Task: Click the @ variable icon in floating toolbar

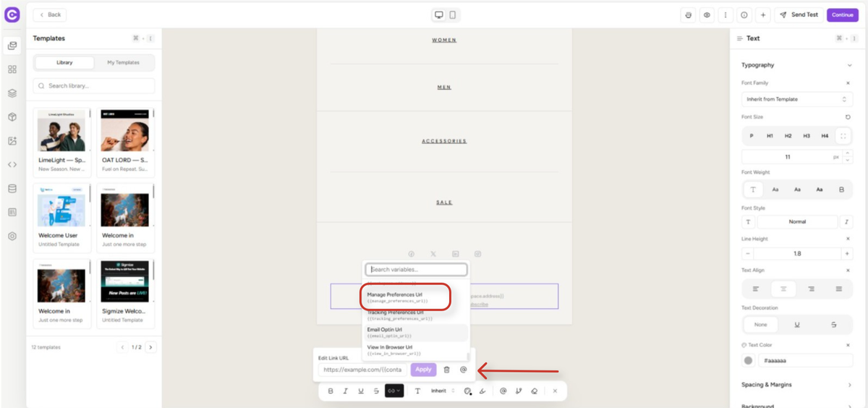Action: click(x=503, y=391)
